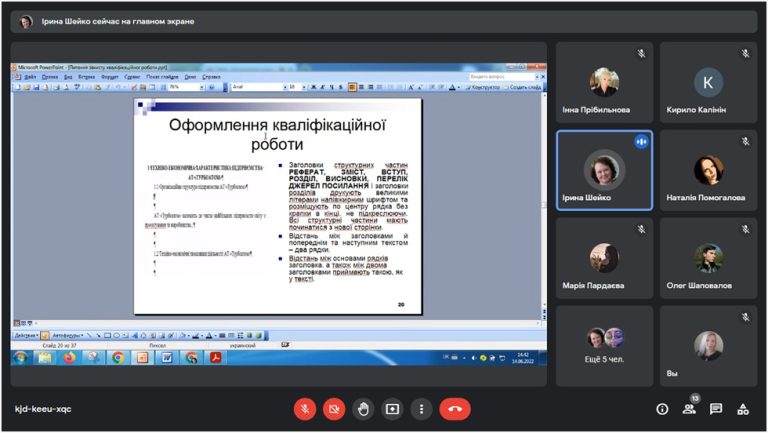768x433 pixels.
Task: Click the Создать слайд button
Action: [x=523, y=87]
